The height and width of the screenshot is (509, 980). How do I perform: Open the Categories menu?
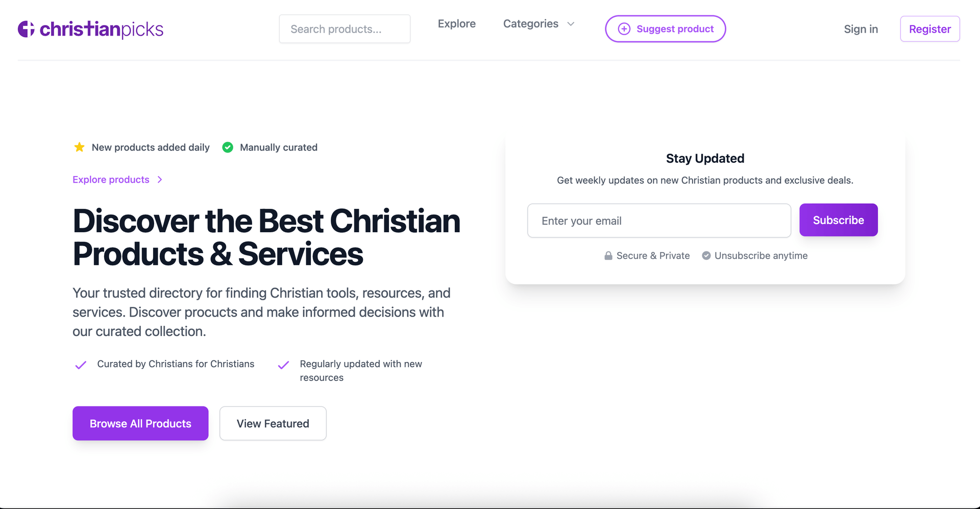tap(531, 24)
